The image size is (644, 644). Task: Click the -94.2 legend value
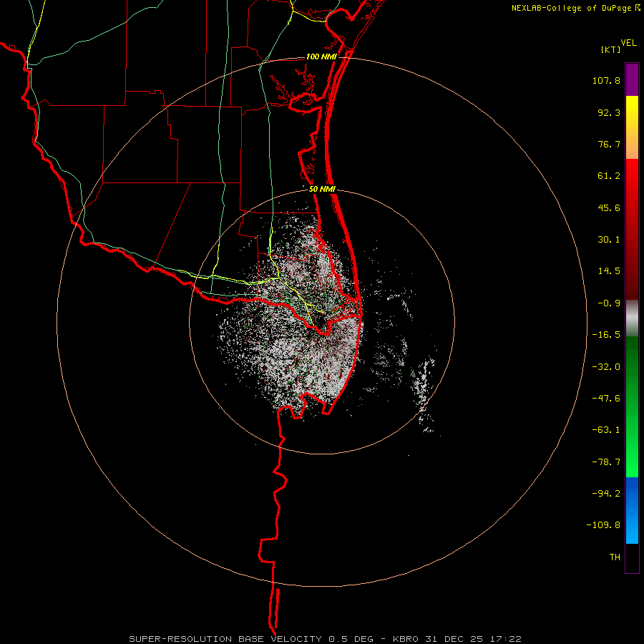[606, 494]
